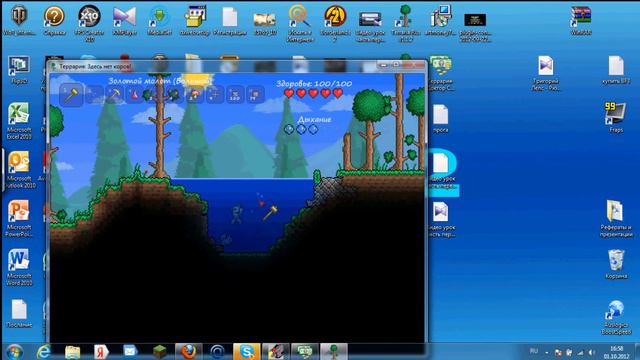Open the Minecraft block taskbar icon
This screenshot has height=360, width=640.
160,351
